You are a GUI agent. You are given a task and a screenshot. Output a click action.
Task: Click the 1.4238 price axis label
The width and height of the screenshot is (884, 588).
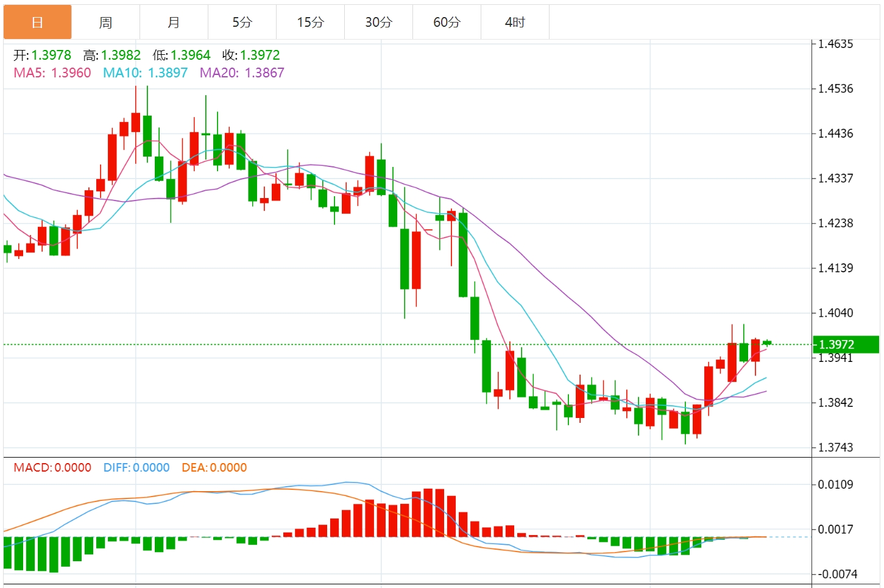(835, 223)
